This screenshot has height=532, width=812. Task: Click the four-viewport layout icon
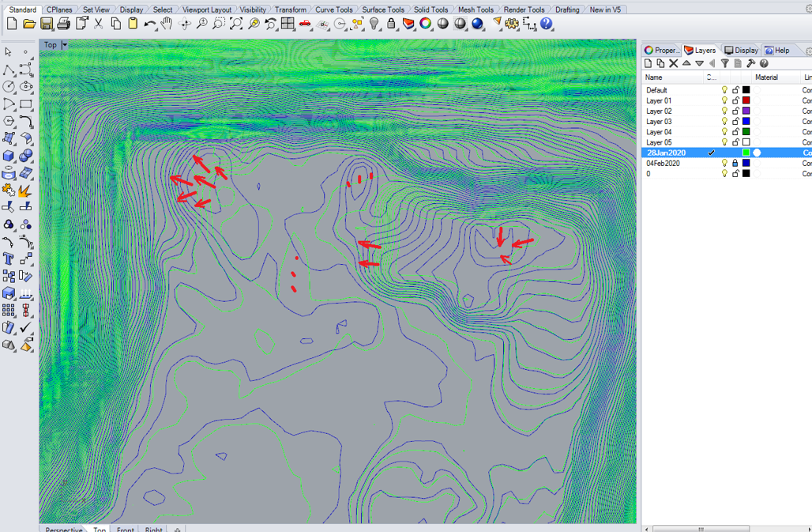(288, 24)
